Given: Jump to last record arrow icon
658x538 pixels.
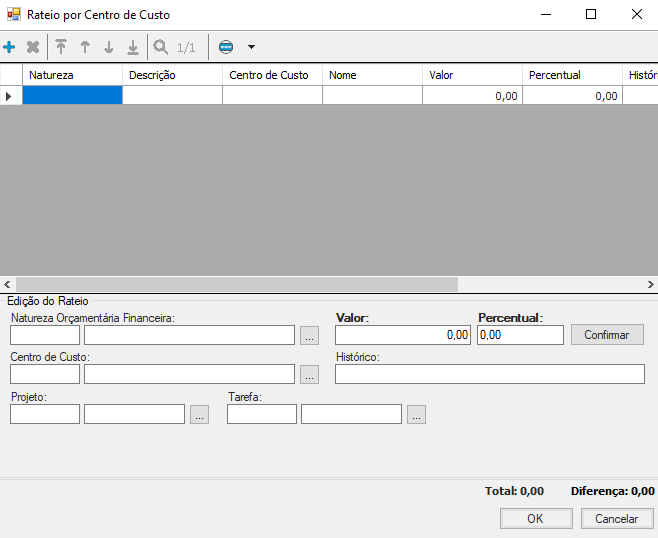Looking at the screenshot, I should (133, 47).
